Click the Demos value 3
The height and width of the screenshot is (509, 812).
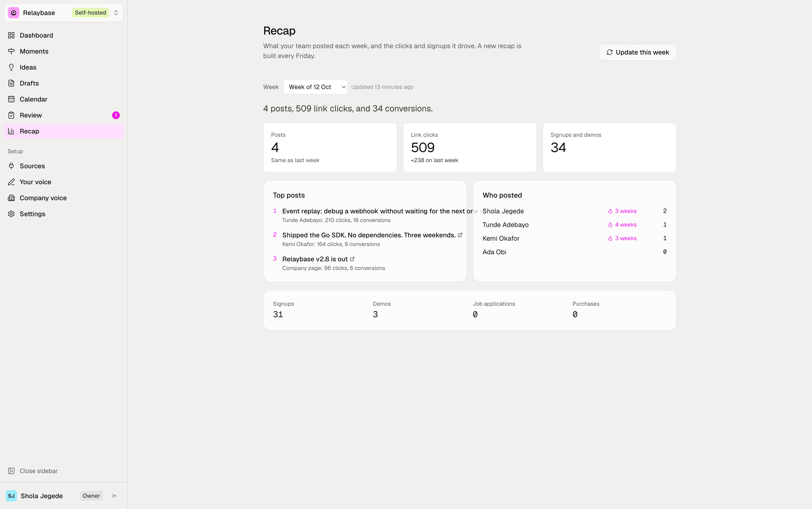point(375,314)
